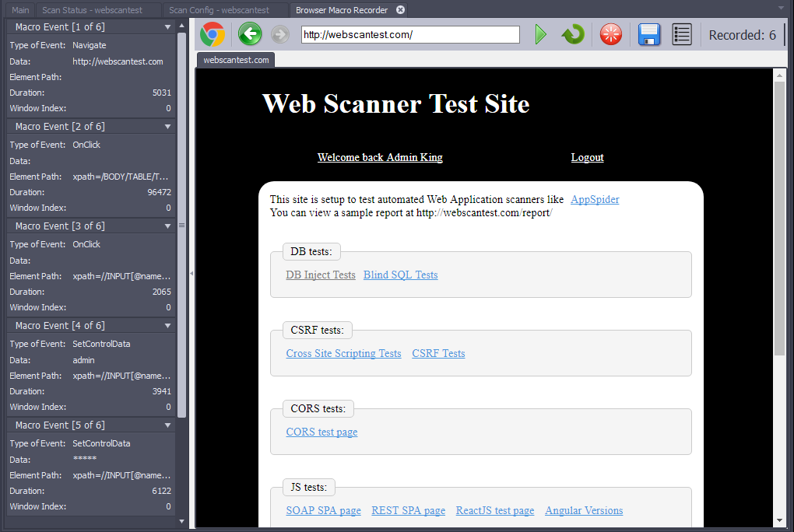Select duration value 2065
Image resolution: width=794 pixels, height=532 pixels.
(162, 292)
